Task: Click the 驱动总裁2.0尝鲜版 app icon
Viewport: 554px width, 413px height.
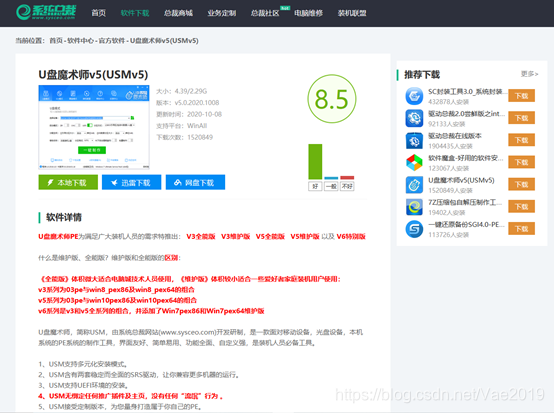Action: (x=414, y=118)
